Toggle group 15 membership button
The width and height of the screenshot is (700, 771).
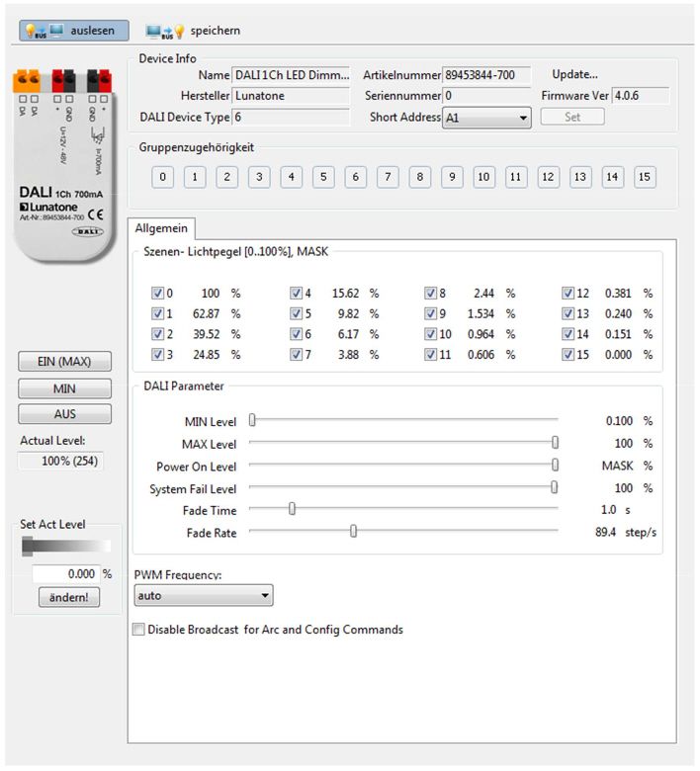pos(645,178)
